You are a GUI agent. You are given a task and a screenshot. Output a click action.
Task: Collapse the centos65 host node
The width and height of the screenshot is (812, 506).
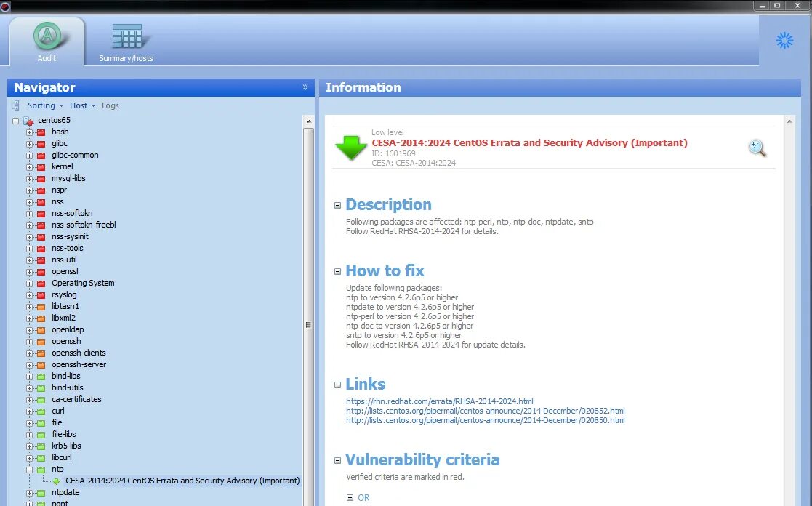pos(15,121)
